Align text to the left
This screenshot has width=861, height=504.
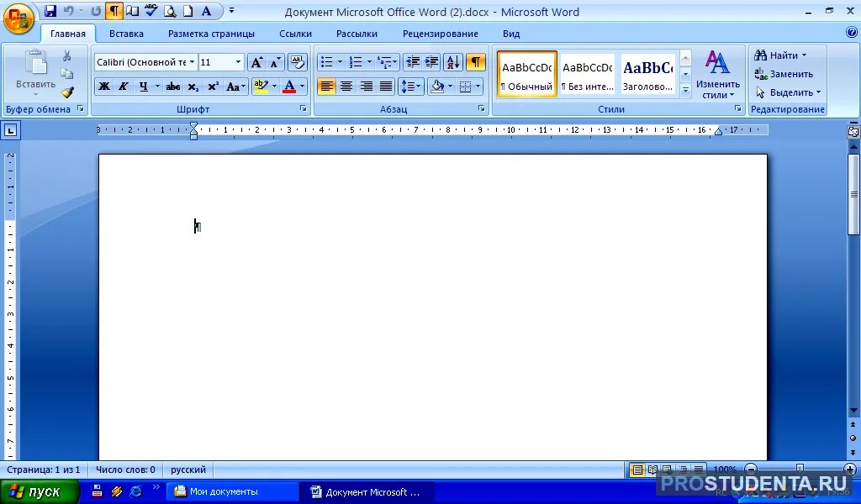[x=326, y=87]
